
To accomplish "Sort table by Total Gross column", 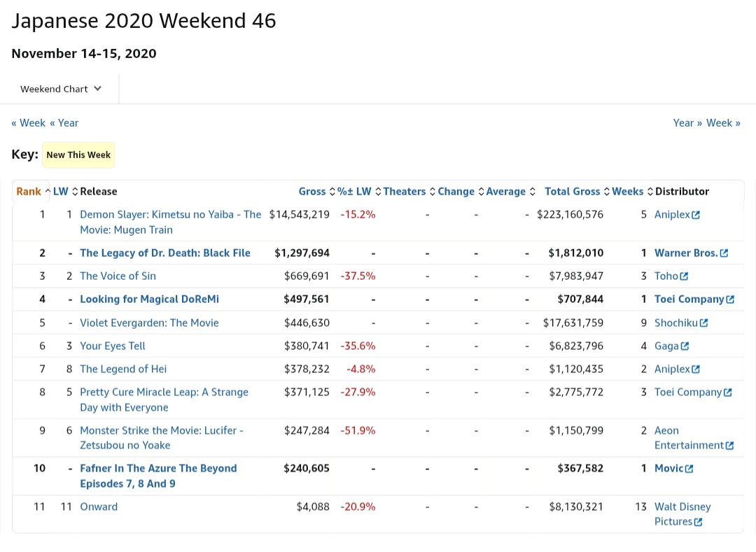I will 572,192.
